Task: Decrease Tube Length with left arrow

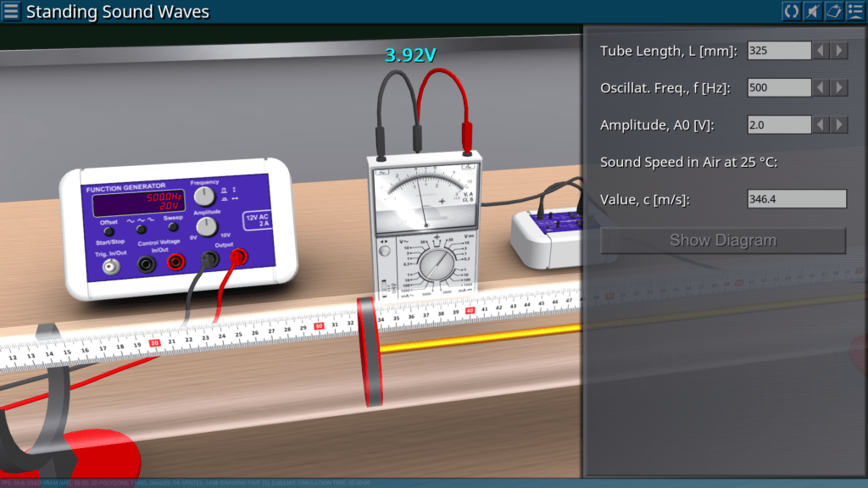Action: [821, 51]
